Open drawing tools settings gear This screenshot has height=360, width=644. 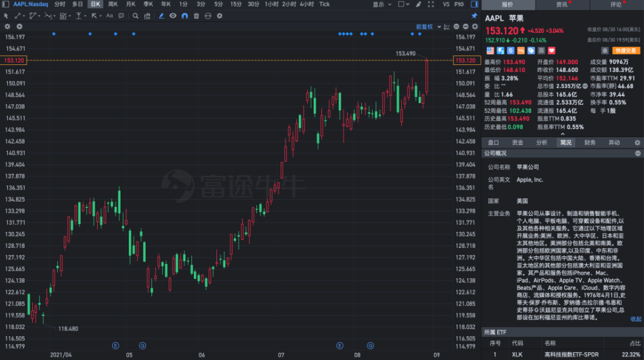pyautogui.click(x=220, y=16)
